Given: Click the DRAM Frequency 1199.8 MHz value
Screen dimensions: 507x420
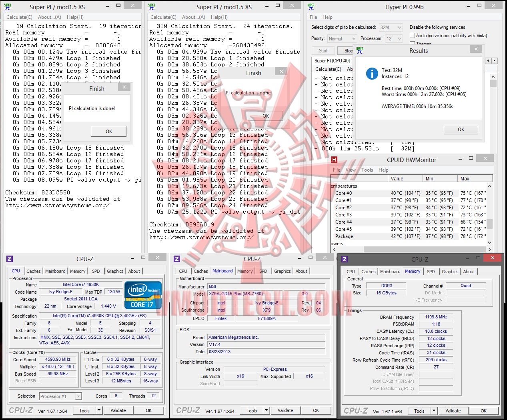Looking at the screenshot, I should 436,317.
